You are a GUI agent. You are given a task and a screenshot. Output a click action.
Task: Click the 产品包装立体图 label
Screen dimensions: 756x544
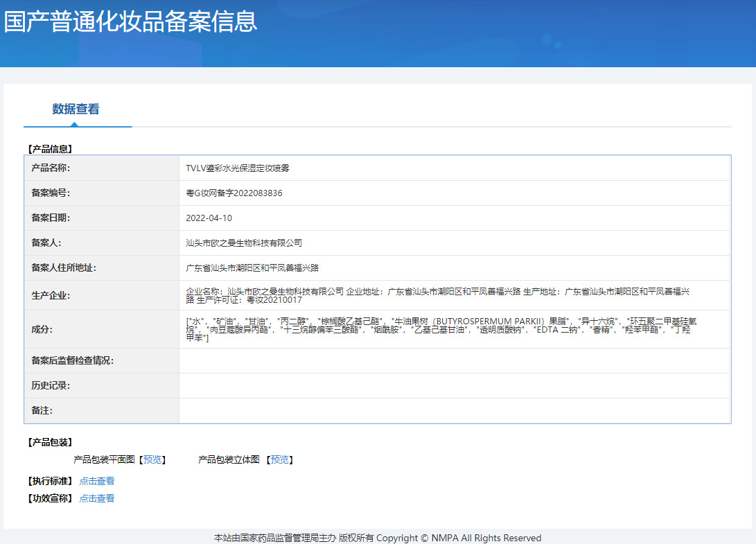pyautogui.click(x=229, y=459)
